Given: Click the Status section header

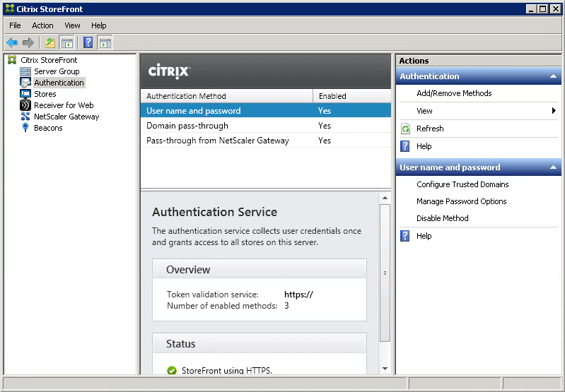Looking at the screenshot, I should point(260,343).
